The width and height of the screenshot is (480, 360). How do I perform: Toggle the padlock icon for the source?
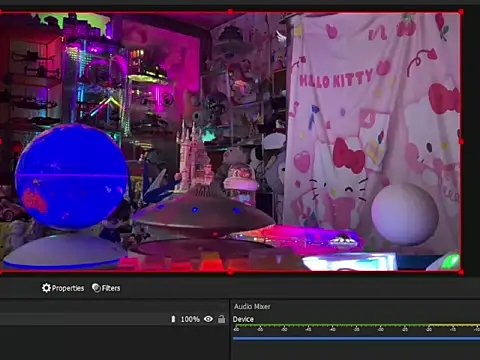tap(221, 319)
